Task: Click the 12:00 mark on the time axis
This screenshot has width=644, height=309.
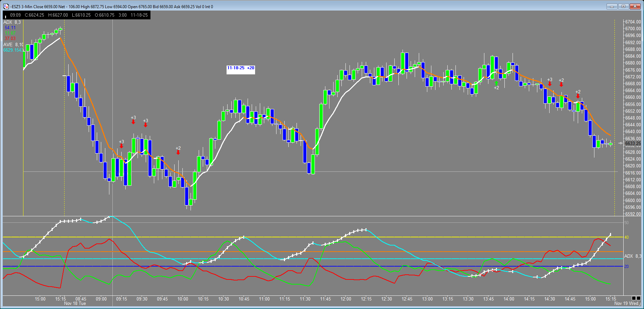Action: (x=346, y=299)
